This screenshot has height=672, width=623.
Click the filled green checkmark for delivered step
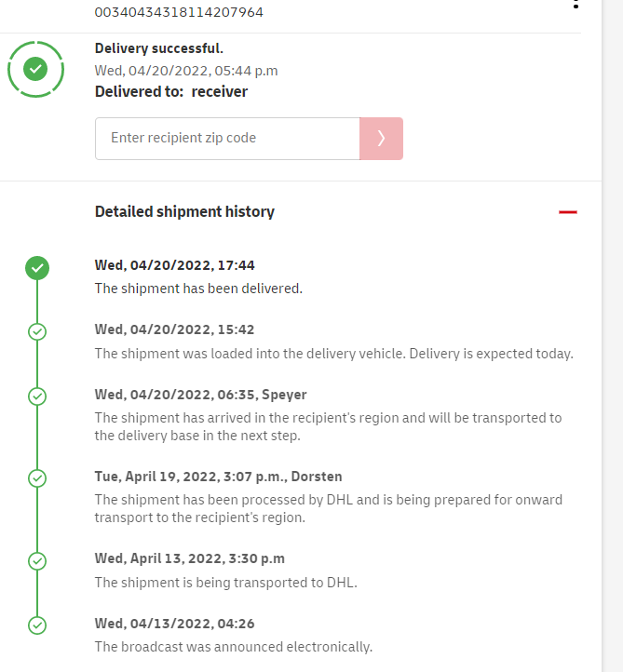37,268
